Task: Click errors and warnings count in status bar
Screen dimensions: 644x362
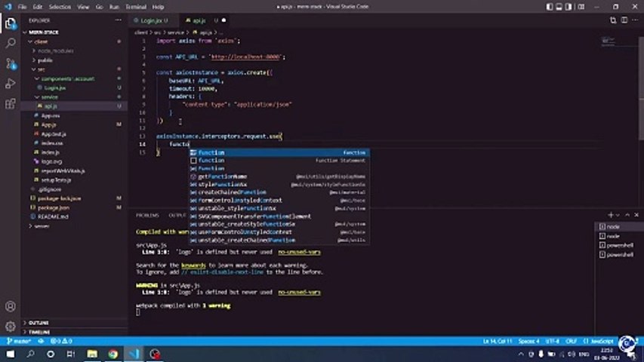Action: (x=61, y=341)
